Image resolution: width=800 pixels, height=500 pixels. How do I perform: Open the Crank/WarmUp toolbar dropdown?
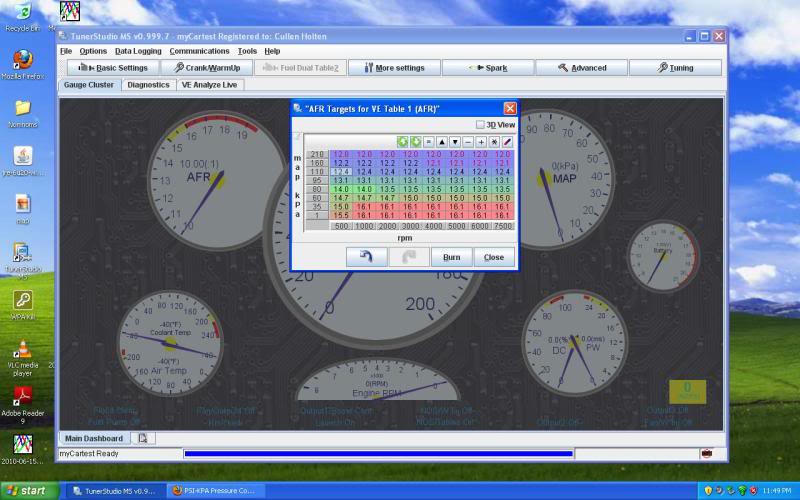click(x=207, y=68)
